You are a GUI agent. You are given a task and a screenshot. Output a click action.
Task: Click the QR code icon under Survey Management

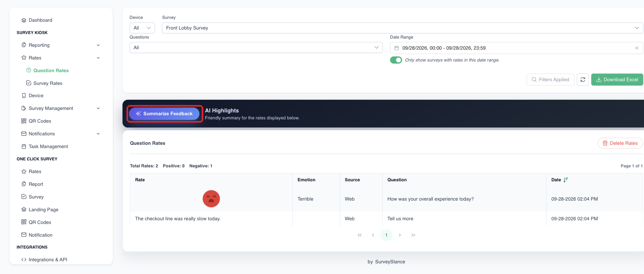pos(24,121)
